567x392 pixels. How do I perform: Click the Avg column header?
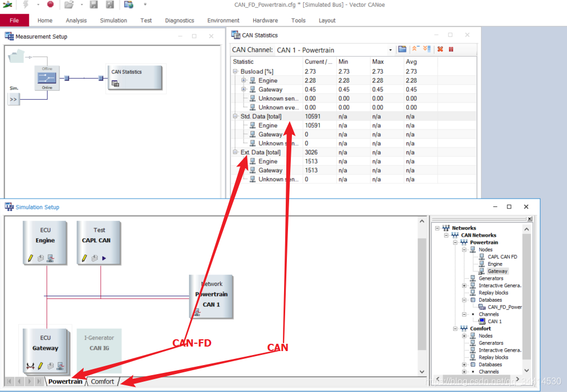420,62
